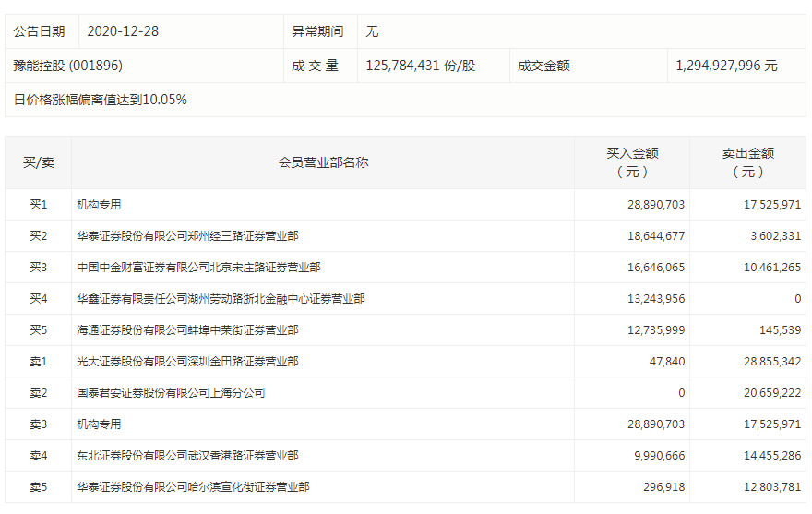Click the stock name 豫能控股 (001896)
Image resolution: width=812 pixels, height=514 pixels.
coord(68,66)
